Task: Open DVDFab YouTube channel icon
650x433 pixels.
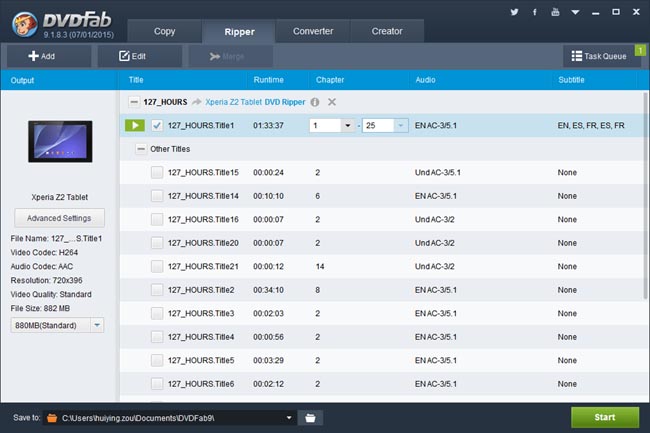Action: [x=555, y=12]
